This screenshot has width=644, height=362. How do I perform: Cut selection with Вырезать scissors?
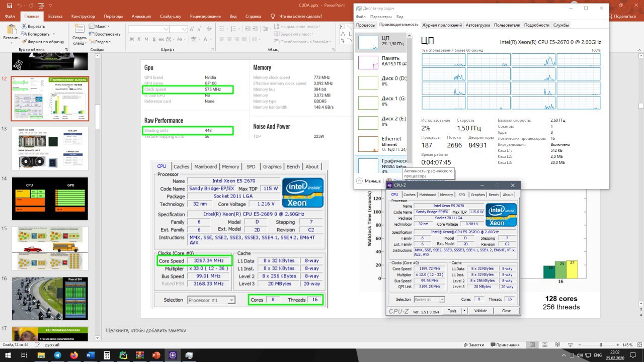pyautogui.click(x=33, y=26)
